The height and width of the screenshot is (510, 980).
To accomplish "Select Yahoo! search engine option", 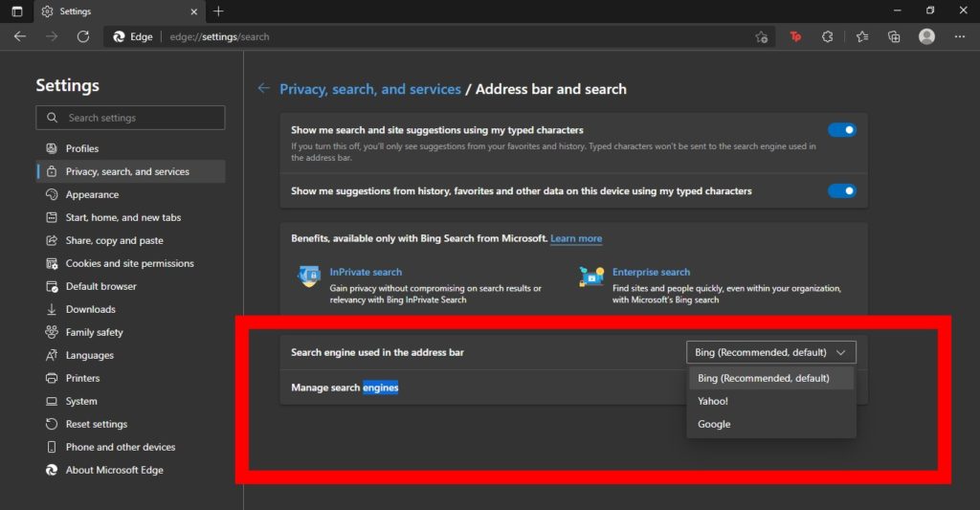I will pos(771,401).
